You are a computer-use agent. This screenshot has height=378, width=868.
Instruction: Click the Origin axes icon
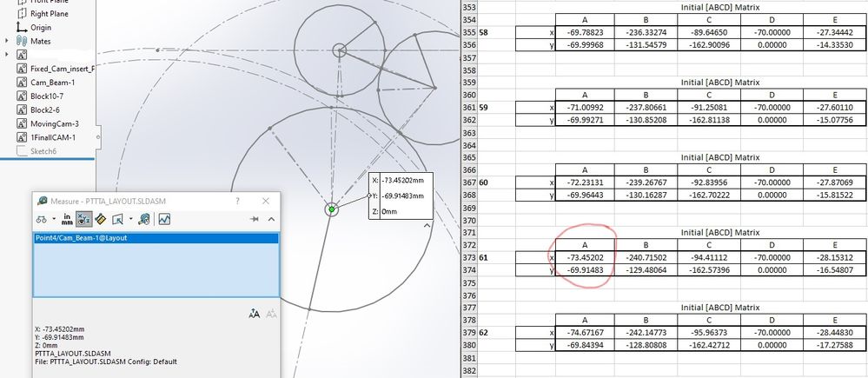coord(22,27)
